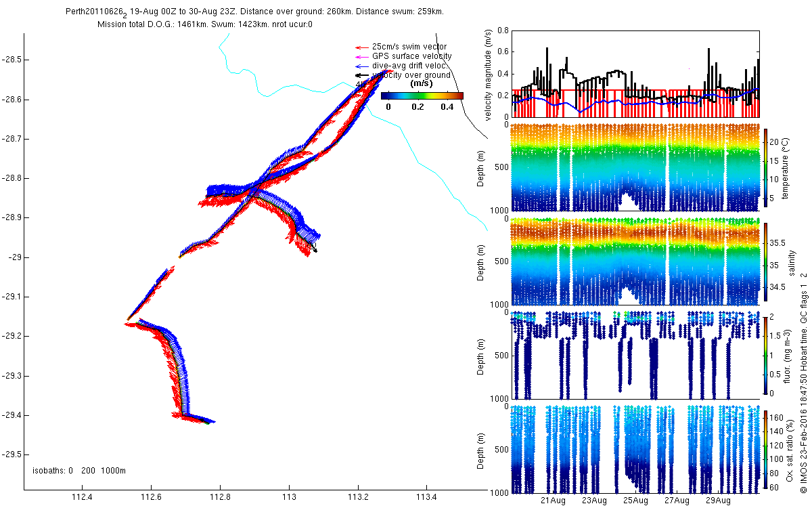Select the 'dive-avg drift veloc' legend label
The width and height of the screenshot is (812, 508).
coord(409,65)
